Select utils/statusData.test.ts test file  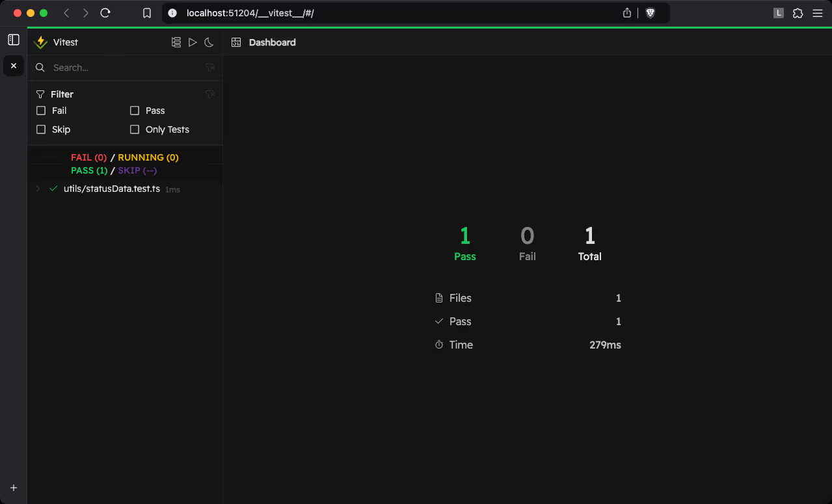click(x=111, y=189)
